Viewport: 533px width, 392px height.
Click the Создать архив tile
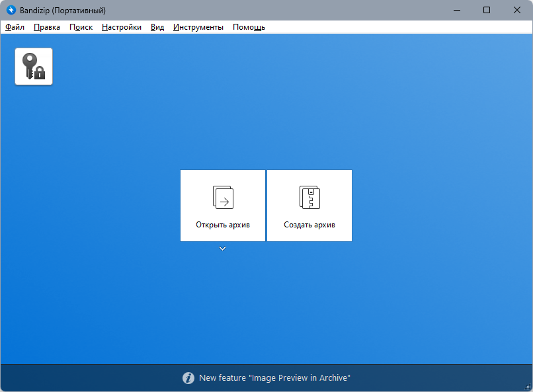[x=309, y=206]
